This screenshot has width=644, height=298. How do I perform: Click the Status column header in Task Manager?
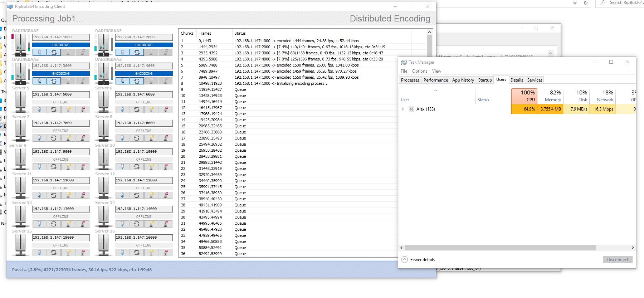click(493, 96)
